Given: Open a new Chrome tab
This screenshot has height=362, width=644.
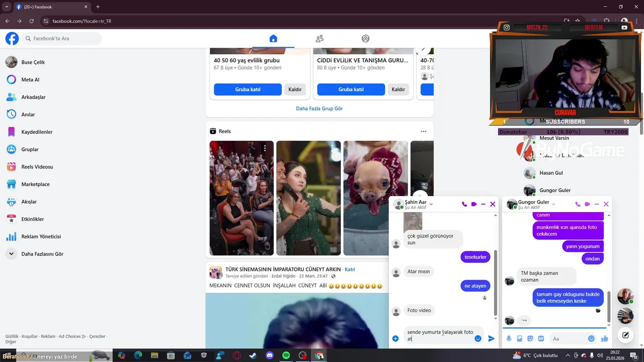Looking at the screenshot, I should [x=98, y=7].
